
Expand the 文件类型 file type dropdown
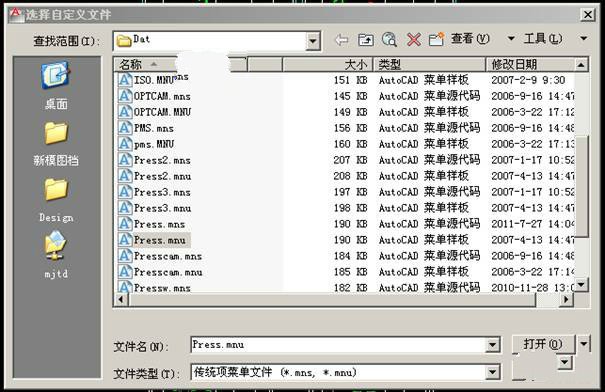coord(492,373)
